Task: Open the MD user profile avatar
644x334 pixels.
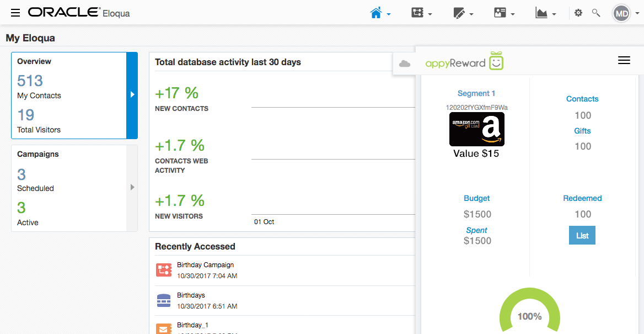Action: 622,14
